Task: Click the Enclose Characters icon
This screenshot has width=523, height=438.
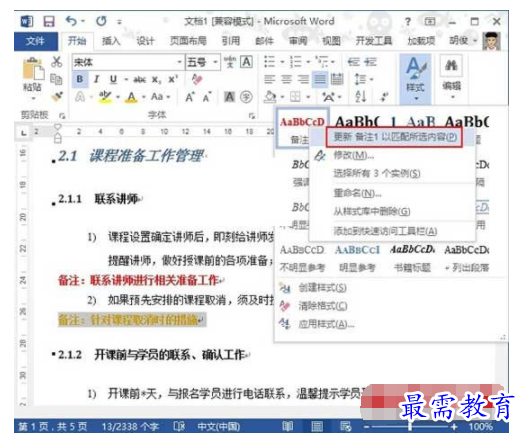Action: click(x=246, y=97)
